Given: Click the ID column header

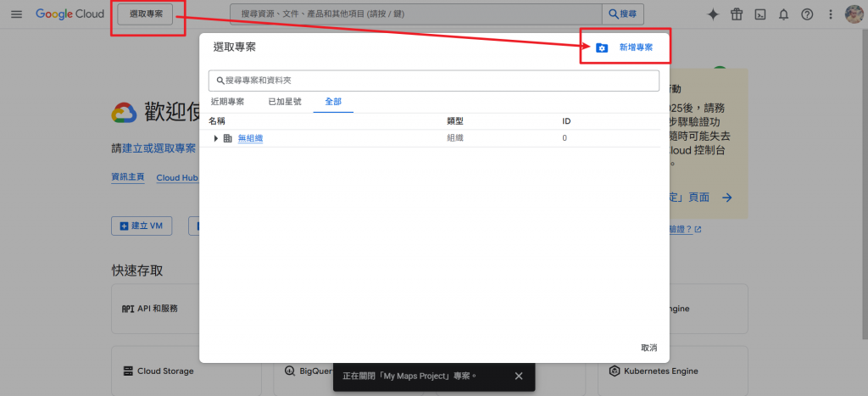Looking at the screenshot, I should pyautogui.click(x=566, y=121).
